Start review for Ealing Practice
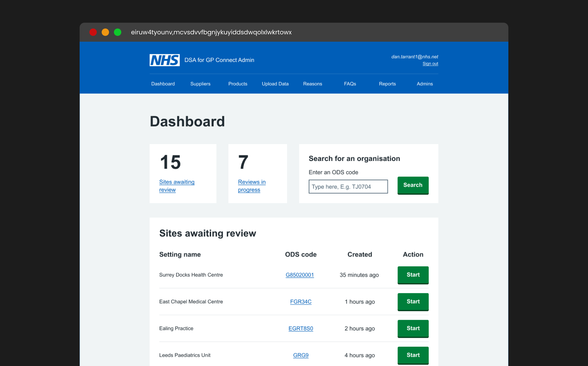This screenshot has width=588, height=366. pyautogui.click(x=413, y=328)
